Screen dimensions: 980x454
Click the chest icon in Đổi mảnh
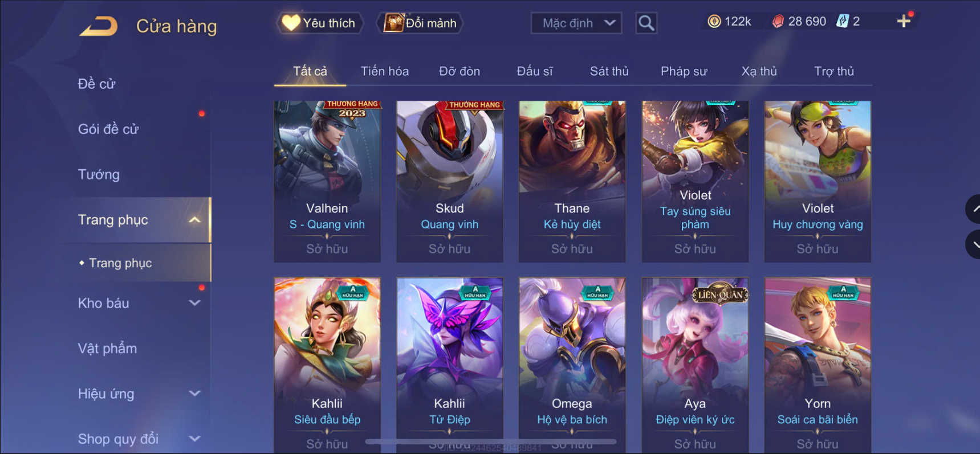[x=393, y=23]
